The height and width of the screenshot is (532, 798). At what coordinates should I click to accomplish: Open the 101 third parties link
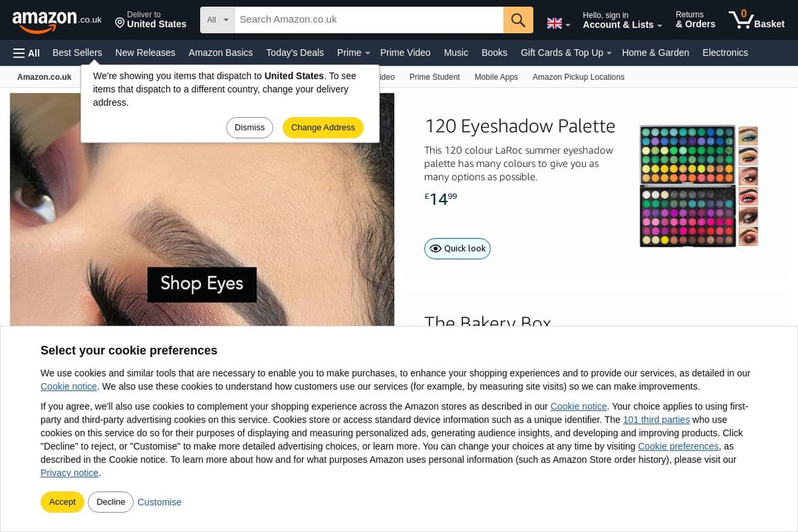click(656, 420)
